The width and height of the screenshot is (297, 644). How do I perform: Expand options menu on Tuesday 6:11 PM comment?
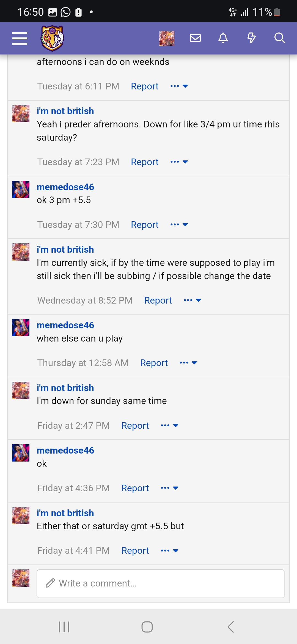[x=179, y=86]
